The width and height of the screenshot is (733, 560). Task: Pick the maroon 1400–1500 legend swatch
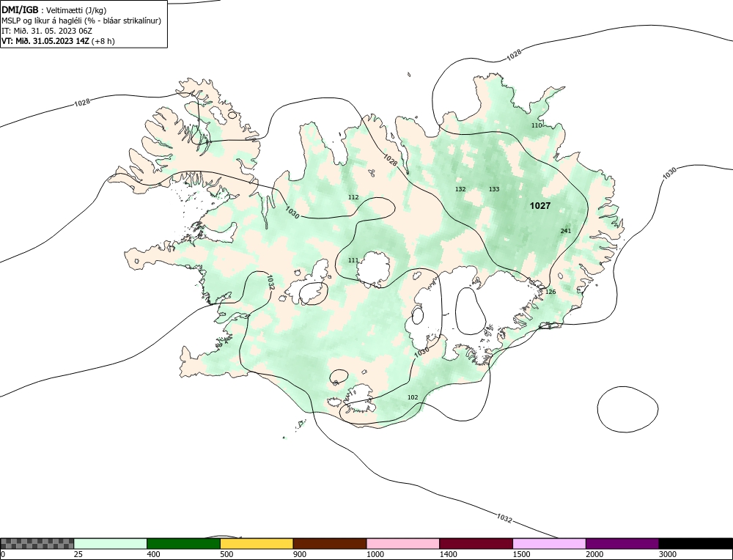point(476,544)
